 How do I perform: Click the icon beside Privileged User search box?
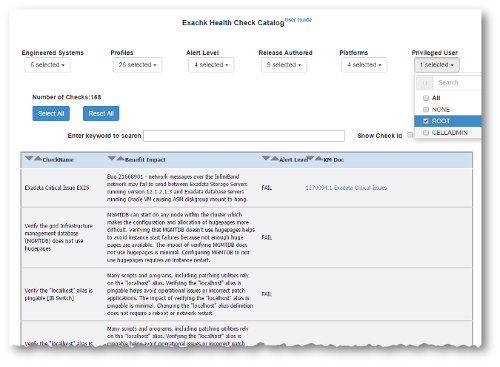(425, 83)
